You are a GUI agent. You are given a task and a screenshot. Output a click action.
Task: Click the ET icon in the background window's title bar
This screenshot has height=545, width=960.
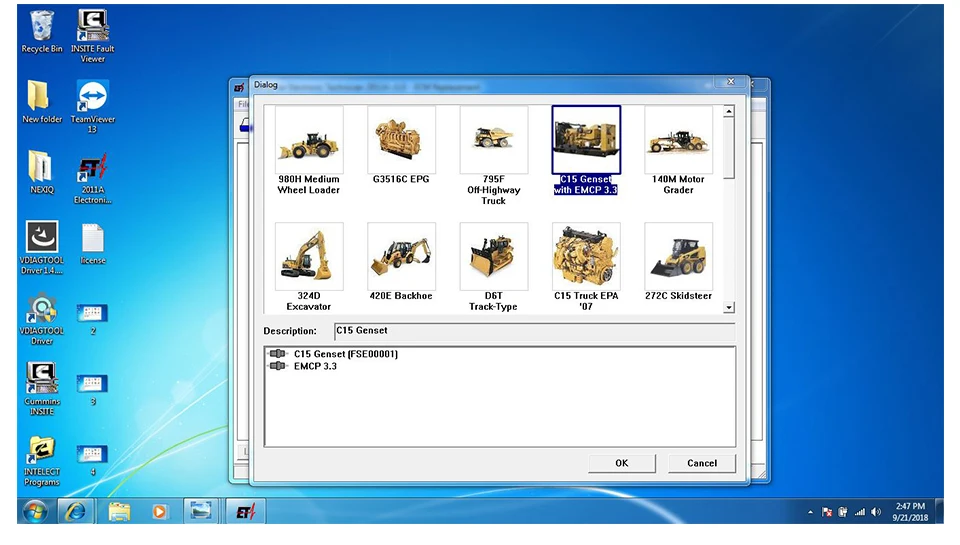coord(239,88)
